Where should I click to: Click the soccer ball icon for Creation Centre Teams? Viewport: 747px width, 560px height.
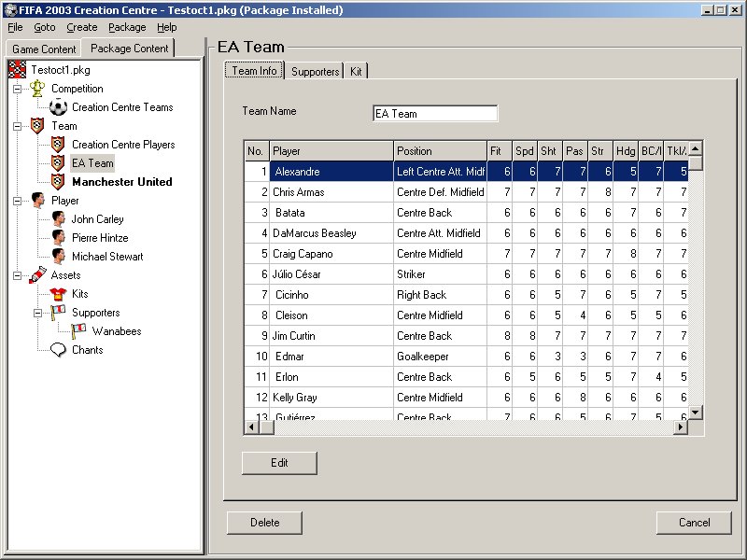click(x=58, y=107)
